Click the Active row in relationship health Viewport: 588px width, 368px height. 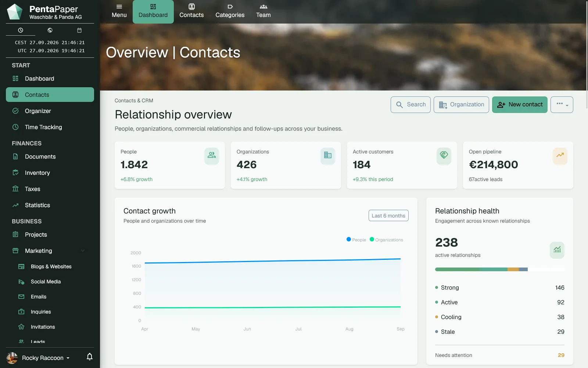(500, 302)
